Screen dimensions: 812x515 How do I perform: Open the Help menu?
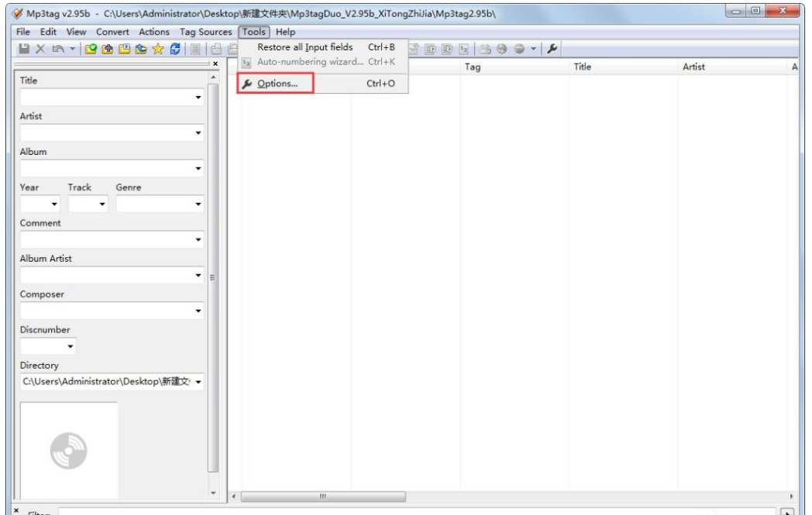click(285, 32)
